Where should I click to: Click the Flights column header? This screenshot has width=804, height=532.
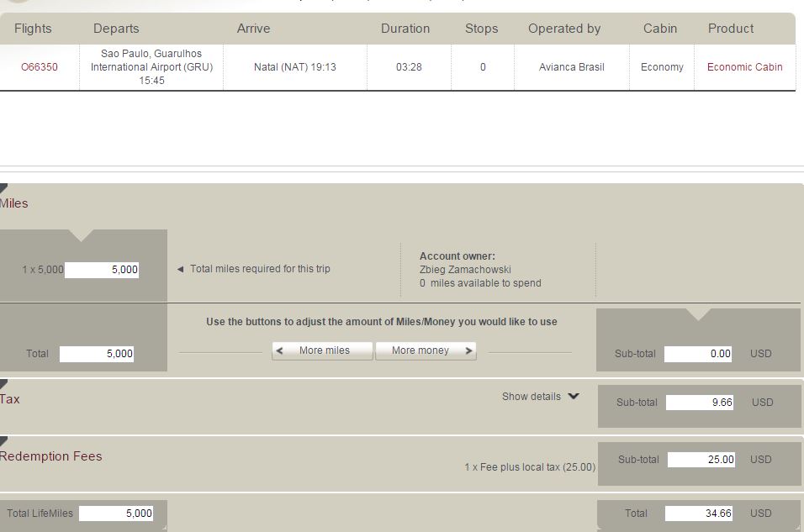(x=33, y=29)
